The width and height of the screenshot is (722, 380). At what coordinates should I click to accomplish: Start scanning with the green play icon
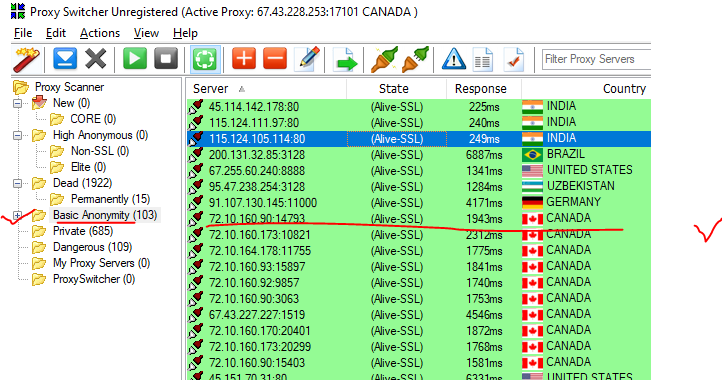(135, 59)
